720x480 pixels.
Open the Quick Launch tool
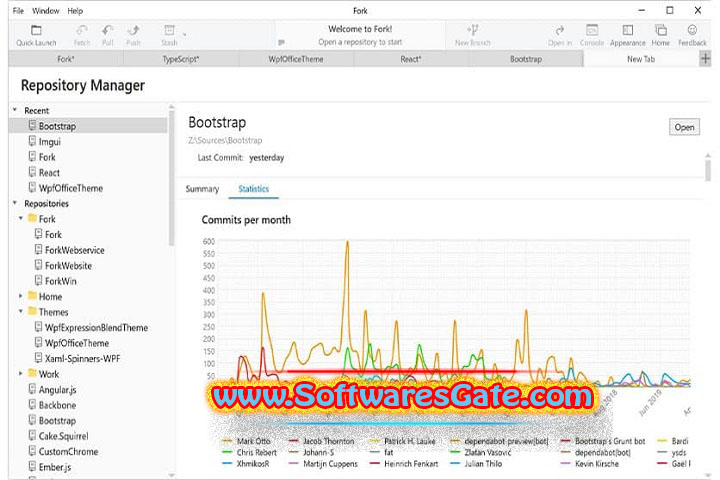point(36,35)
